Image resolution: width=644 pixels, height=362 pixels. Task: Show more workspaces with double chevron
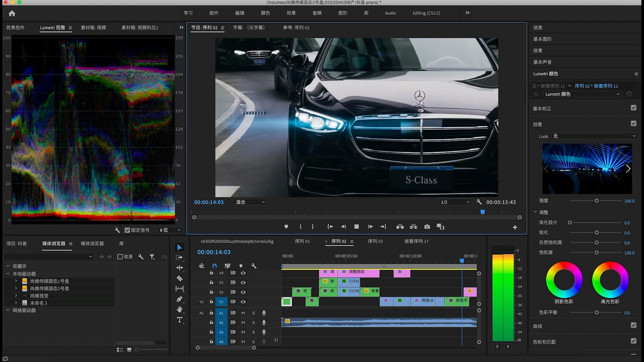point(468,13)
